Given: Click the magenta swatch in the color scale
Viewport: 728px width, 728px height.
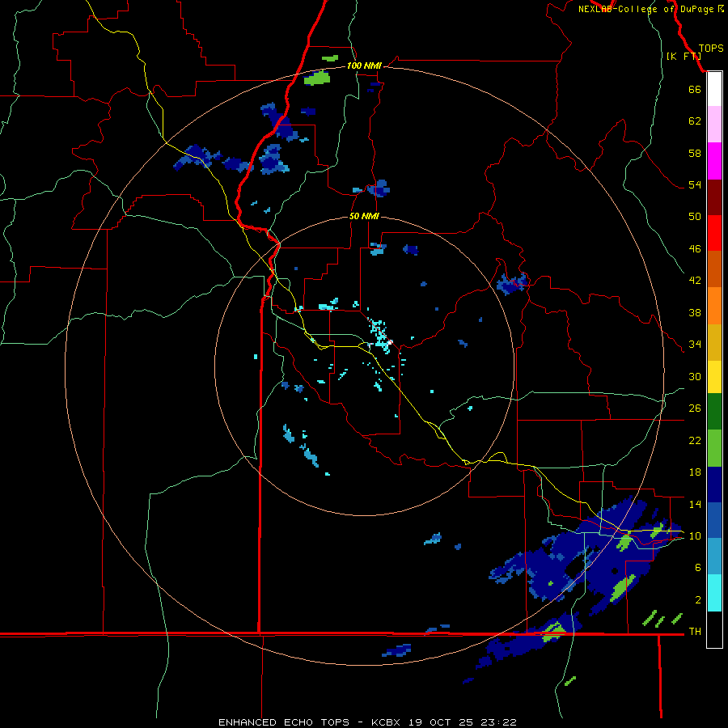Looking at the screenshot, I should [x=714, y=161].
